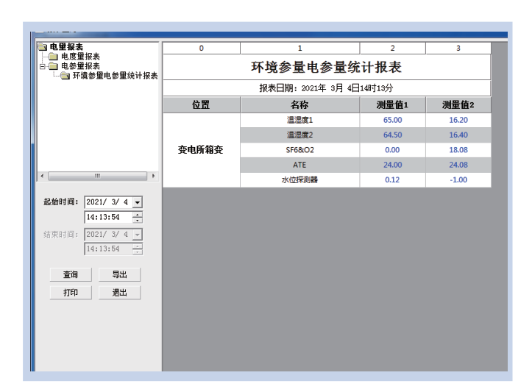
Task: Select 环境参量电参量统计报表 in the tree
Action: point(115,76)
